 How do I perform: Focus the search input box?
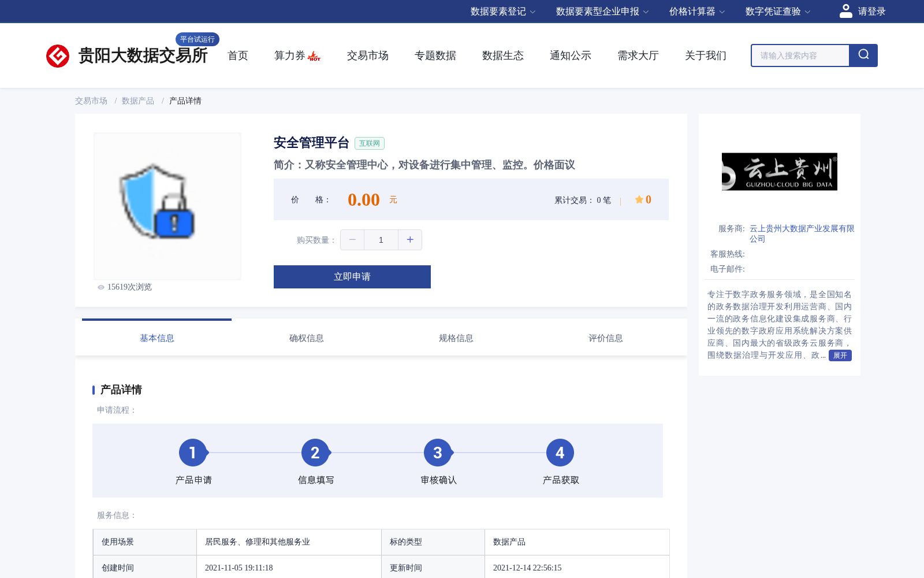[800, 55]
